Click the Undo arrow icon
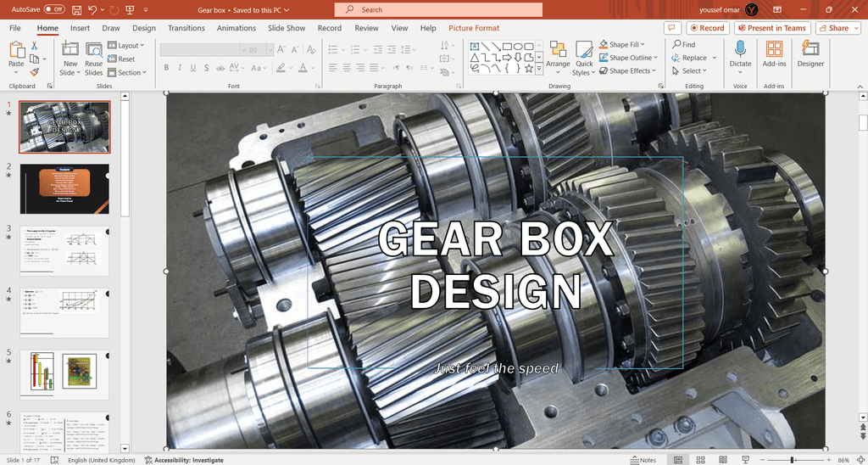The height and width of the screenshot is (465, 868). [x=92, y=9]
